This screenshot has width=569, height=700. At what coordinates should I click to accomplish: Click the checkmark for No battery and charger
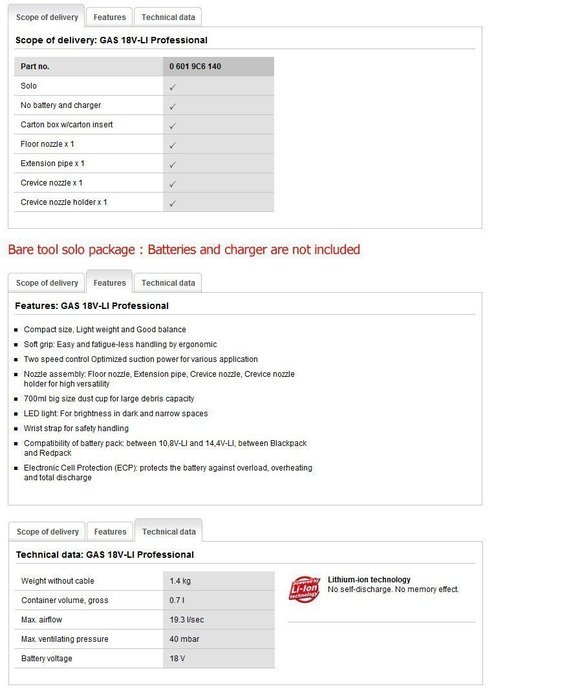173,107
